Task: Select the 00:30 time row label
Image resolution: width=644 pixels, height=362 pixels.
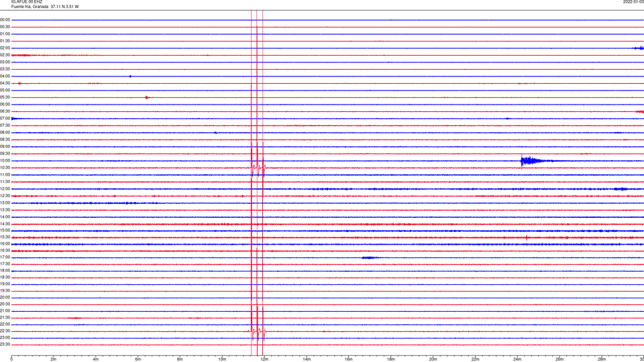Action: [5, 27]
